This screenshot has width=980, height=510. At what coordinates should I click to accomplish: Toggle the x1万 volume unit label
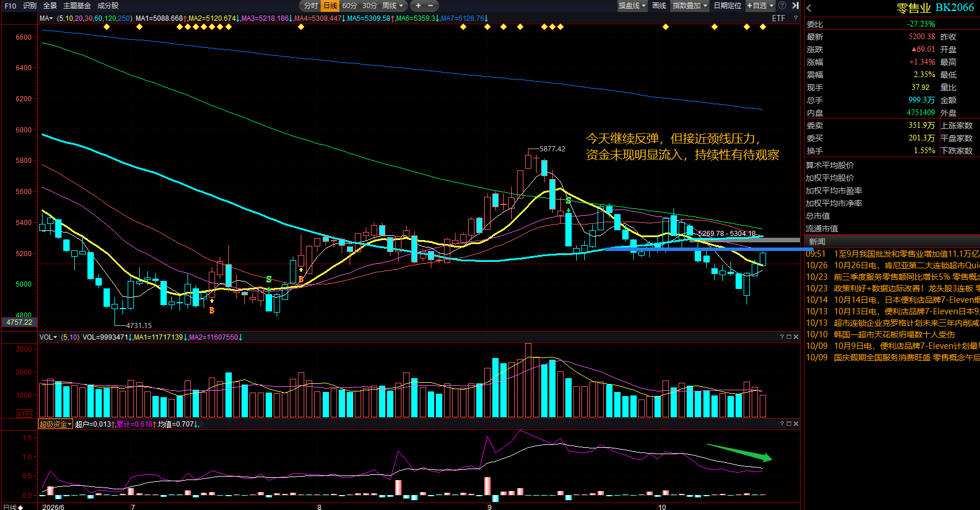point(24,413)
